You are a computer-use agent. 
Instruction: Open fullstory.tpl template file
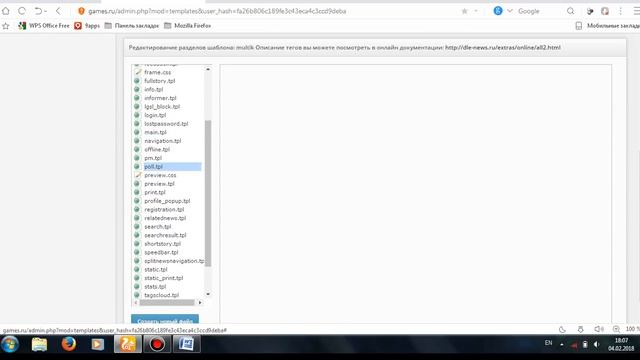point(160,81)
